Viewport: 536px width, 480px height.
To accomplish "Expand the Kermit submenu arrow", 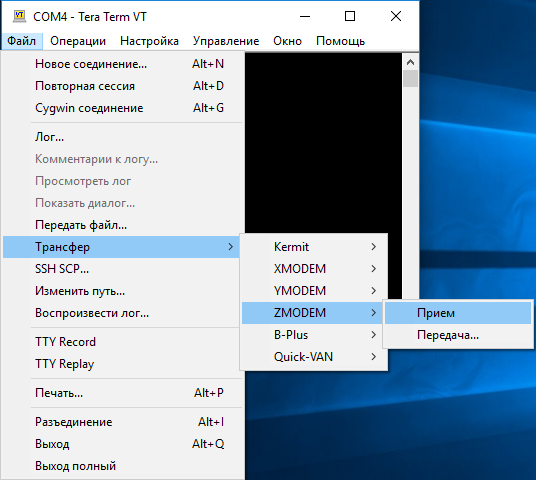I will tap(374, 246).
